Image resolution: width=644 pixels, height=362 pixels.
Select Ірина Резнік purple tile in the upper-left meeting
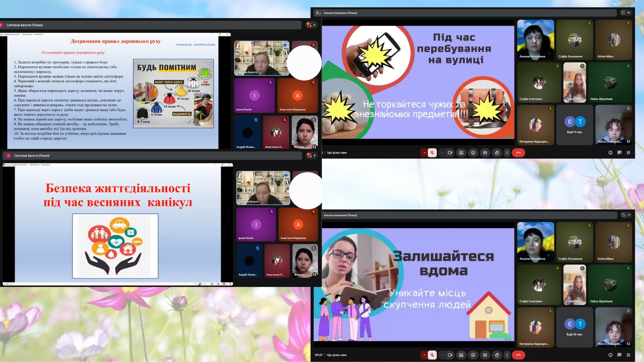pos(254,96)
